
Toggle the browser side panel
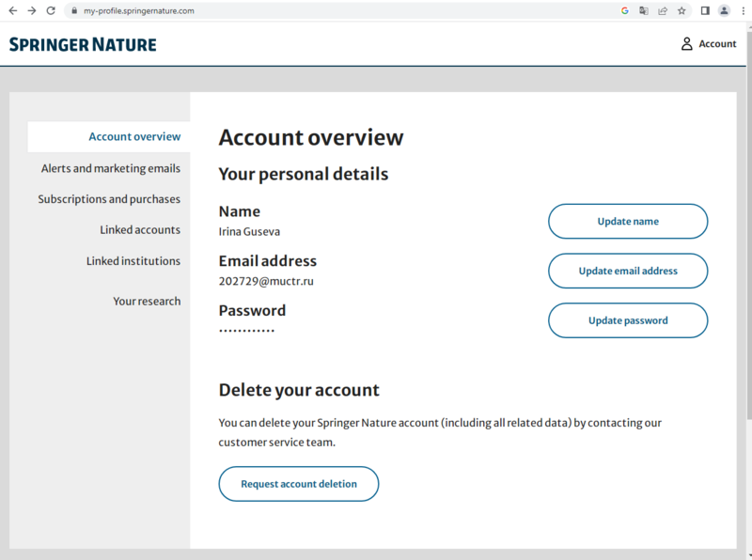[705, 11]
